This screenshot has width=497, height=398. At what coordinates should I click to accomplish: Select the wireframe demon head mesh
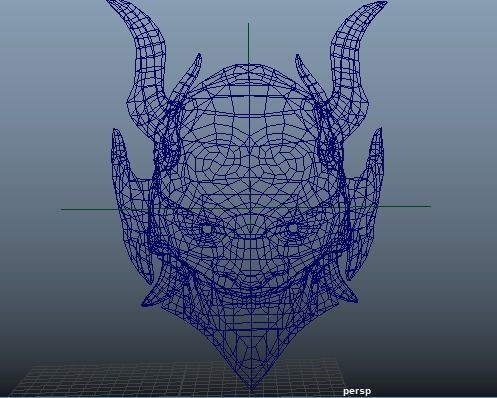(248, 195)
